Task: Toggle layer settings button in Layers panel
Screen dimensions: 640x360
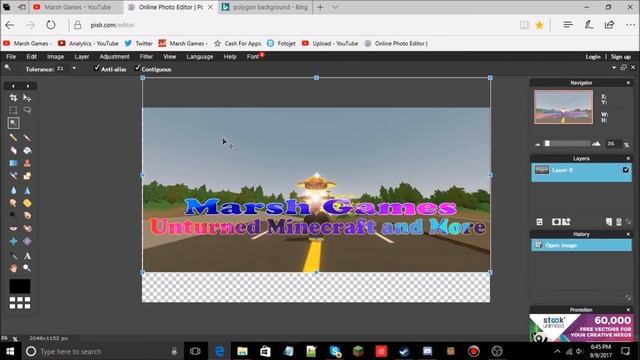Action: point(540,222)
